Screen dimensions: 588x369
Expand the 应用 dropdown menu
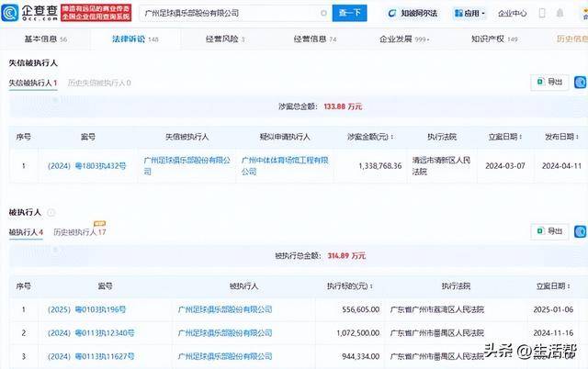(x=469, y=14)
